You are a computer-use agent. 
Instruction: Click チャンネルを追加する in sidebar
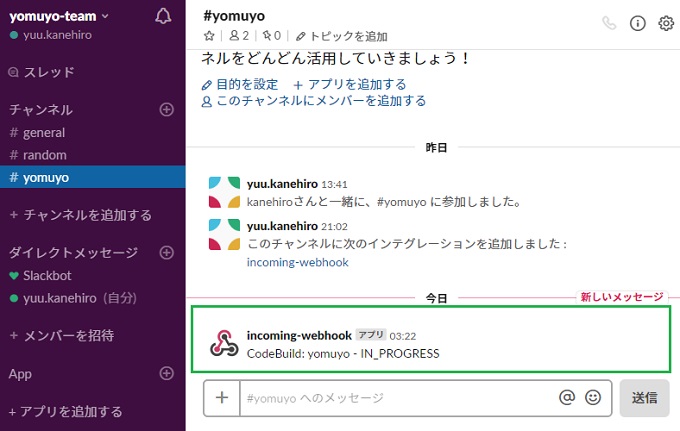(81, 215)
